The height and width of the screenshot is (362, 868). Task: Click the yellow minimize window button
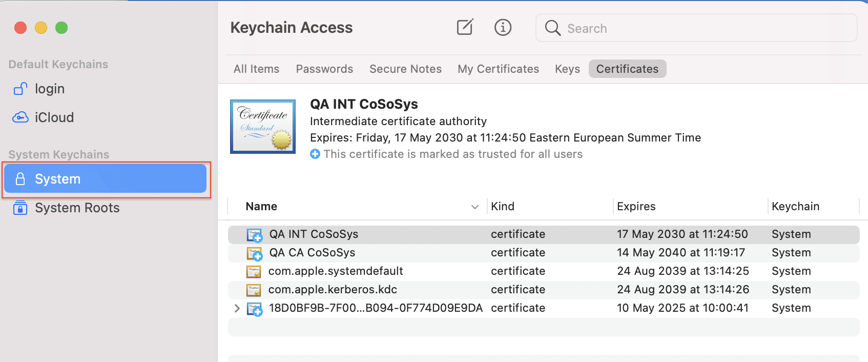41,28
